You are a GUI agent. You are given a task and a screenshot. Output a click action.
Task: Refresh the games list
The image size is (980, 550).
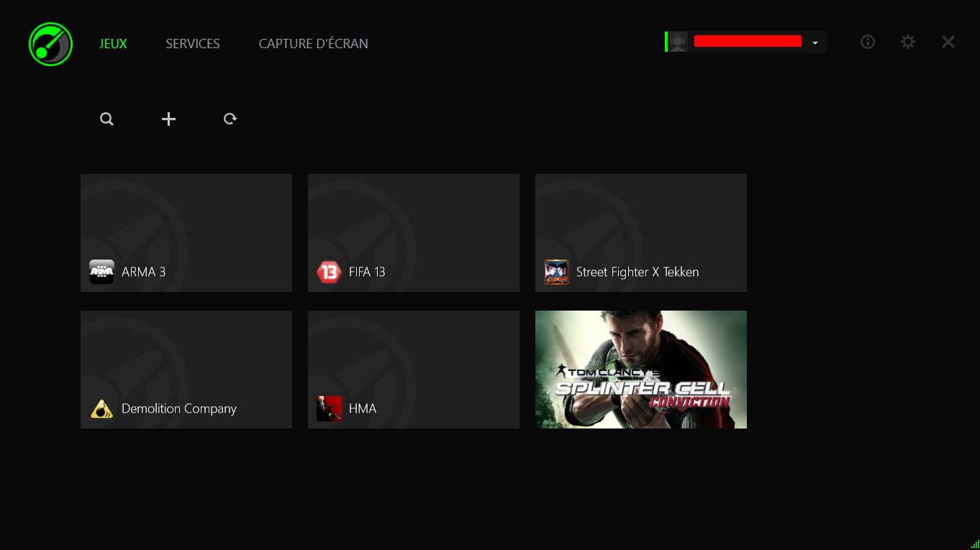230,119
